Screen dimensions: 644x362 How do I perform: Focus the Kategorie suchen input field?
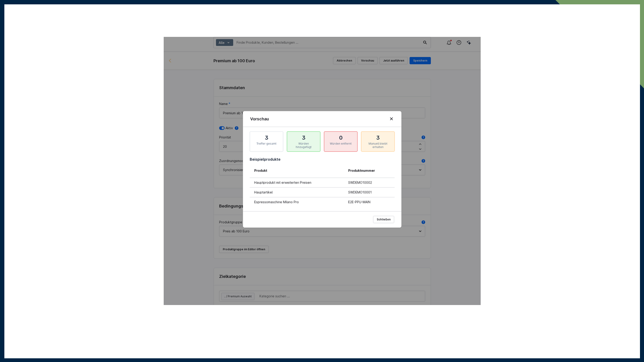[340, 296]
